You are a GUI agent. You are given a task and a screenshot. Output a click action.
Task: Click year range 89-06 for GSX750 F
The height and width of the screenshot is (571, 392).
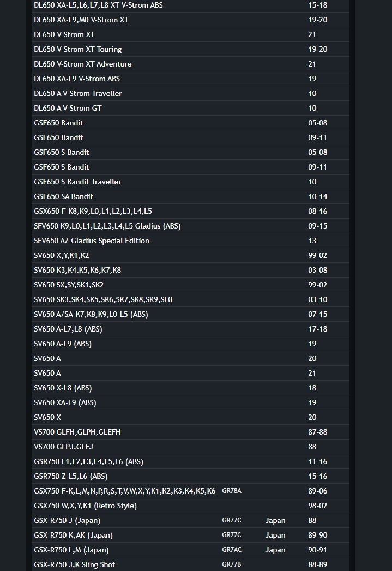[317, 491]
